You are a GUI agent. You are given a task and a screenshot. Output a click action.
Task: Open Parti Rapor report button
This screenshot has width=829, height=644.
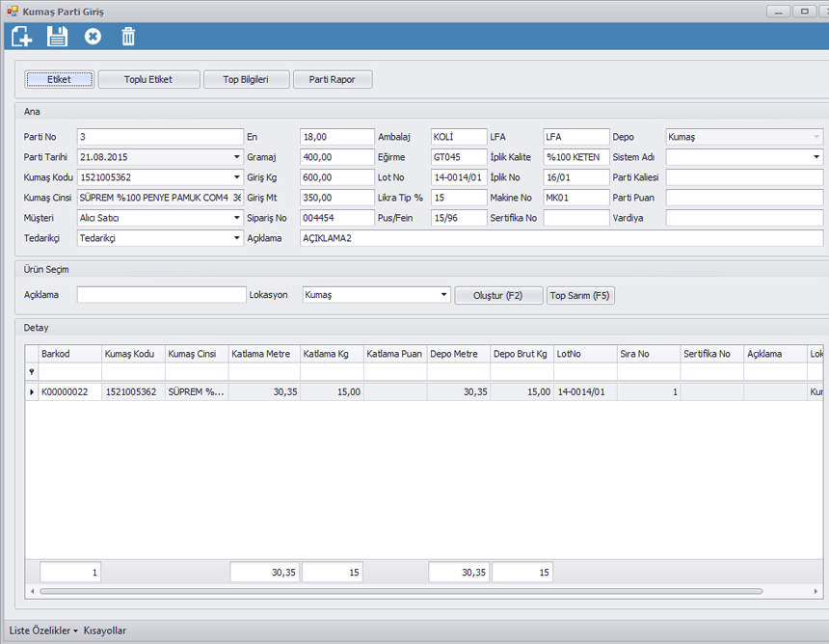[333, 79]
